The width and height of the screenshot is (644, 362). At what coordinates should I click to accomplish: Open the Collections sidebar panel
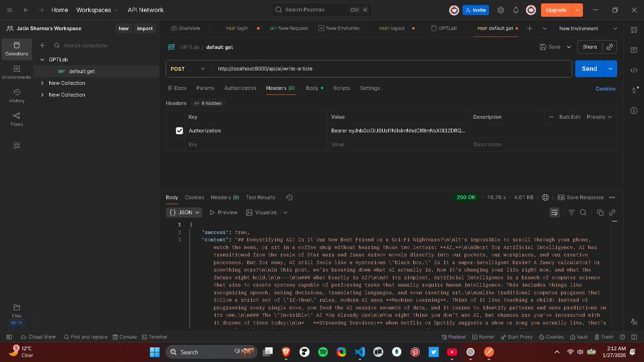point(17,49)
